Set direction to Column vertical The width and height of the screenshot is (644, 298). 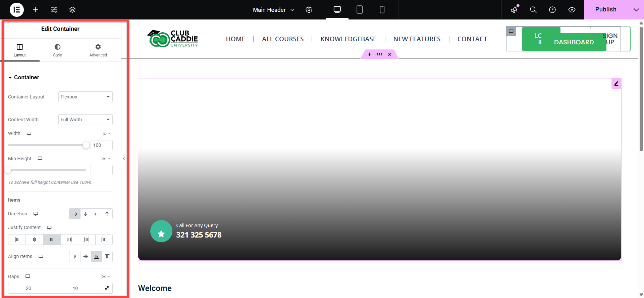86,214
